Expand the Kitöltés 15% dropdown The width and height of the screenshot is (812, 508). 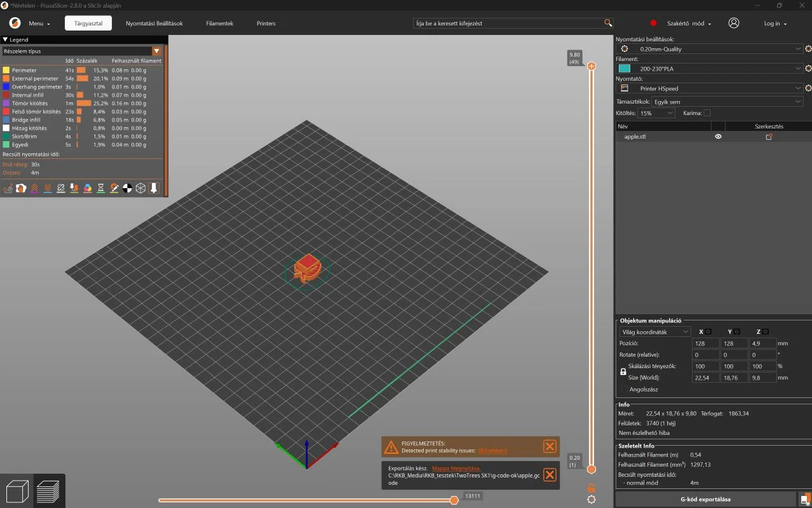tap(656, 113)
